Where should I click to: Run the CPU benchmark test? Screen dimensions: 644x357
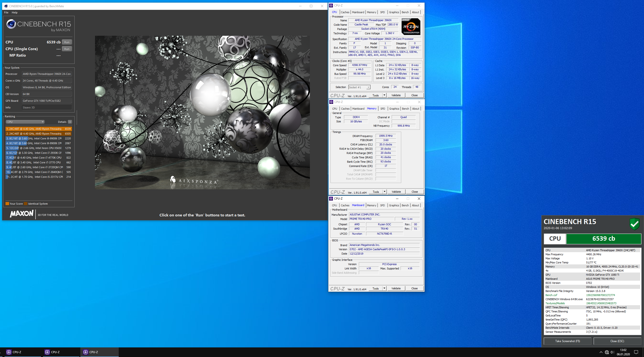[67, 42]
